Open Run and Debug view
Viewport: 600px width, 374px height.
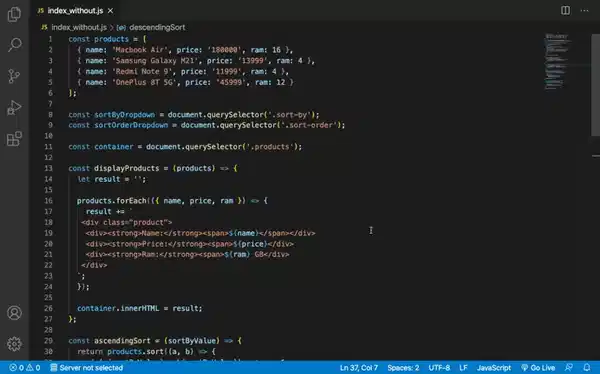point(14,108)
